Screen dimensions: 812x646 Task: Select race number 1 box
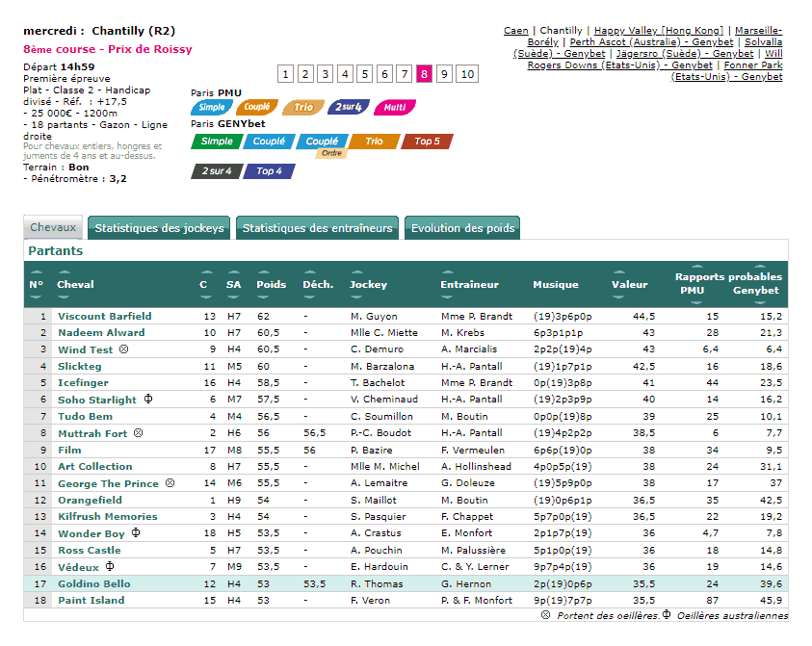286,74
